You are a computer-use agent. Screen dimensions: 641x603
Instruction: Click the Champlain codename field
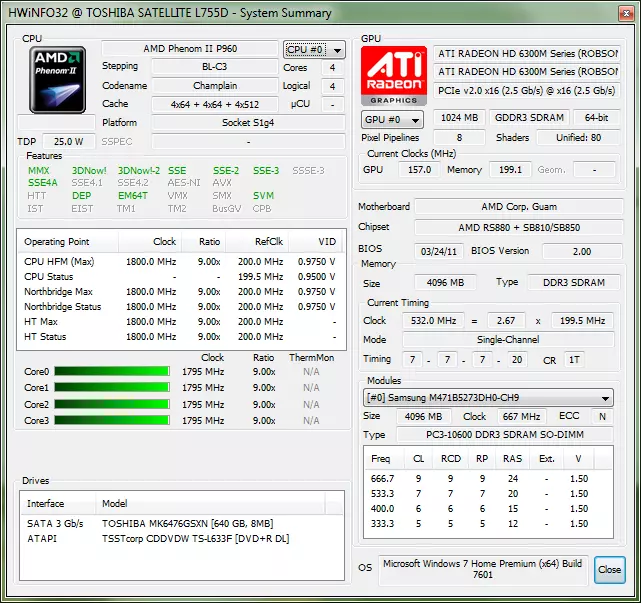click(x=215, y=85)
